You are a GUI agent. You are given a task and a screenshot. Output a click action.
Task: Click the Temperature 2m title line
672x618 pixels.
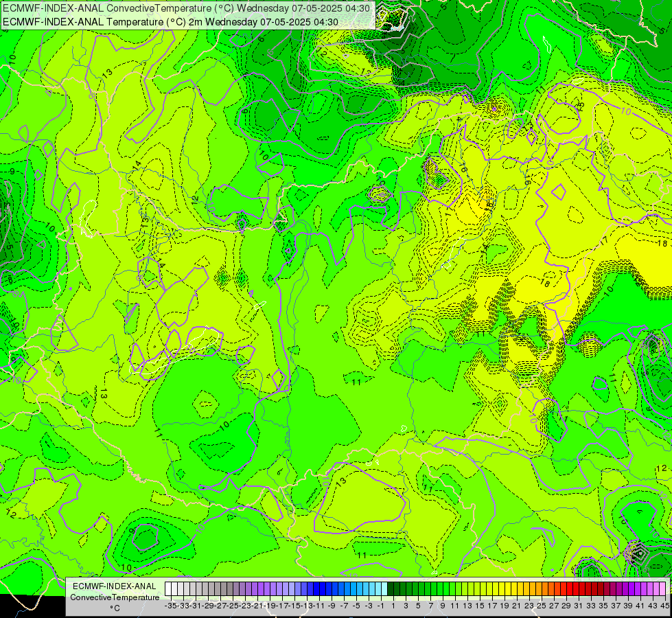tap(170, 22)
